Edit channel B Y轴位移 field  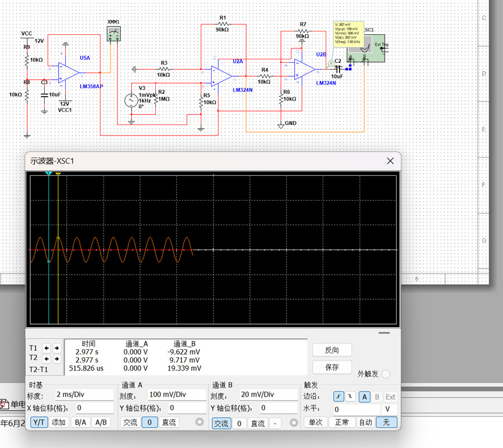tap(279, 408)
